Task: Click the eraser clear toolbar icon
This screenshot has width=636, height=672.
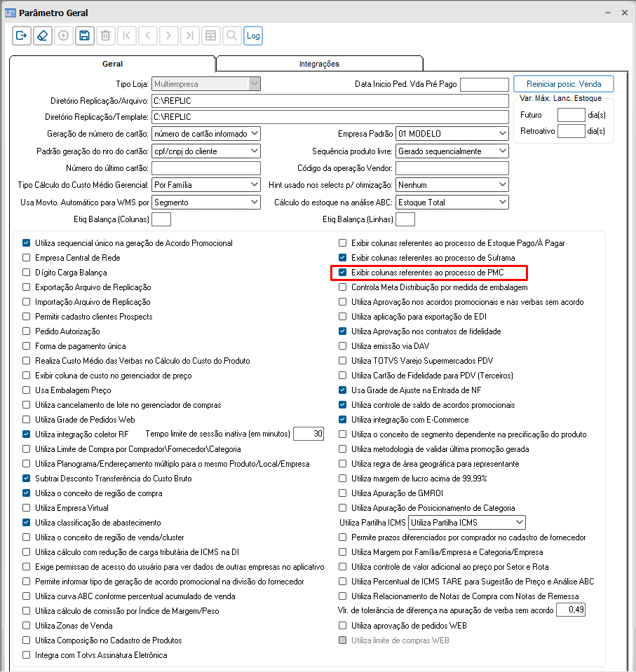Action: (43, 36)
